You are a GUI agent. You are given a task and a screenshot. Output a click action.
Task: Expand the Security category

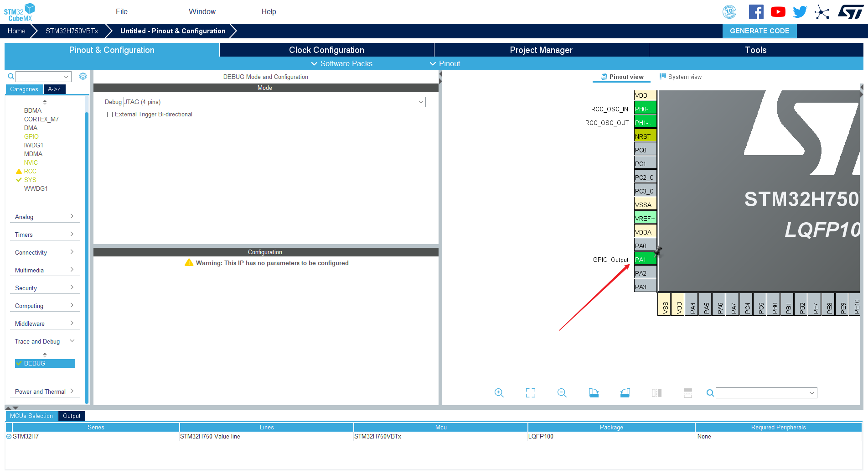[45, 288]
